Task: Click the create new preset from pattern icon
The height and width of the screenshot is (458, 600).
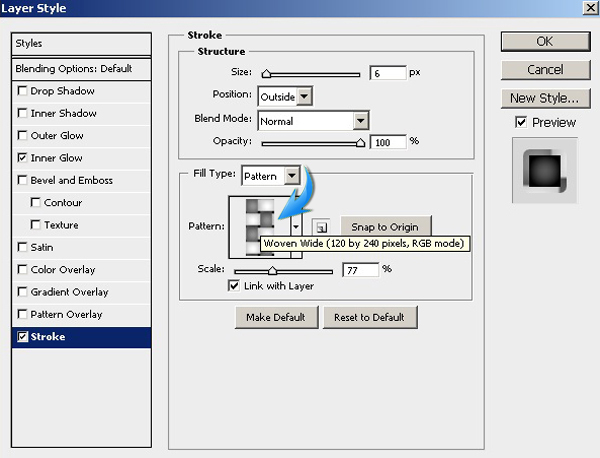Action: [320, 226]
